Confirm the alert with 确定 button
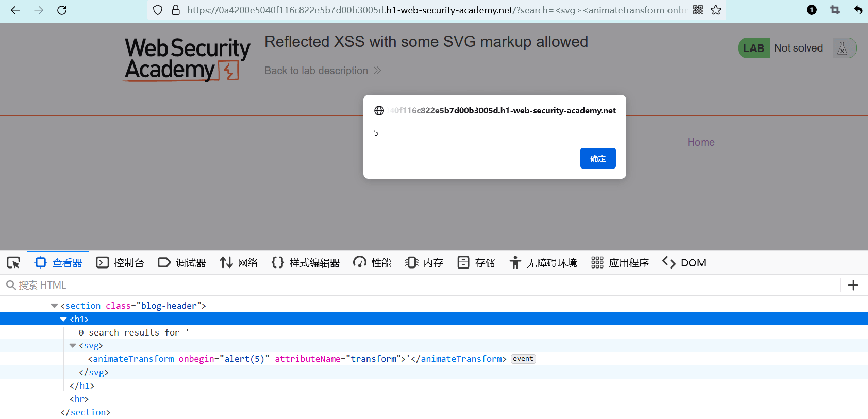This screenshot has height=419, width=868. (598, 158)
